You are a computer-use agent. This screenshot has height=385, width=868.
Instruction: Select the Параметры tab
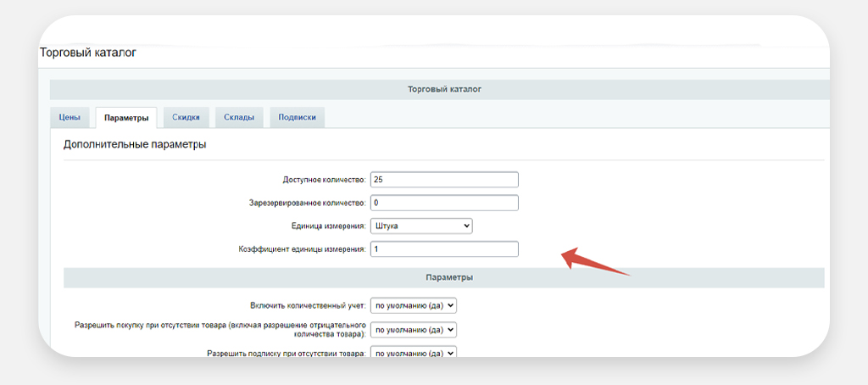point(126,118)
